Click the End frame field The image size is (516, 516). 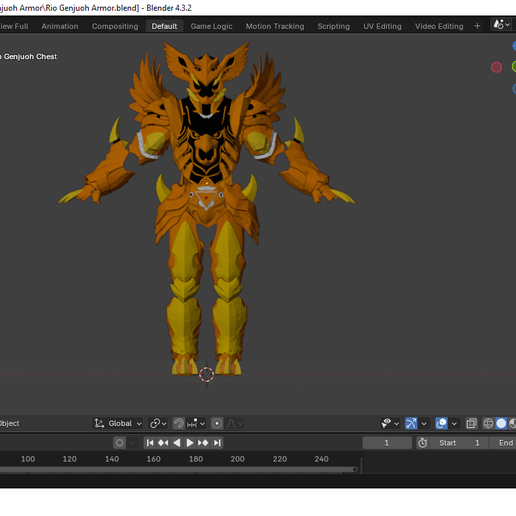(503, 443)
